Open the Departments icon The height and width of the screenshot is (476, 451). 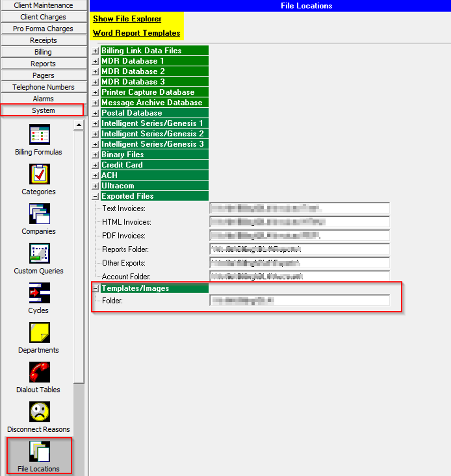pyautogui.click(x=39, y=333)
